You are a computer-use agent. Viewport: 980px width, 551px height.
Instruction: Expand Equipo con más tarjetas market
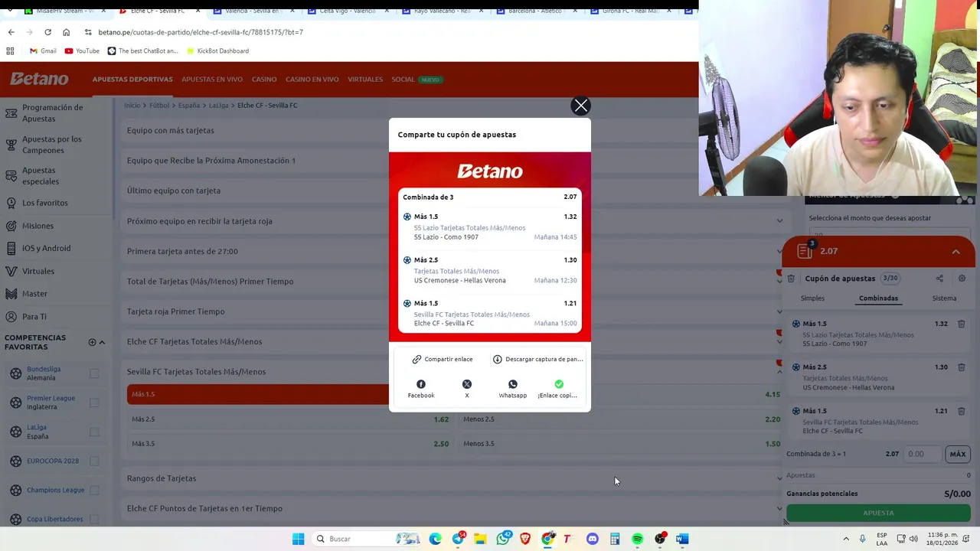456,130
